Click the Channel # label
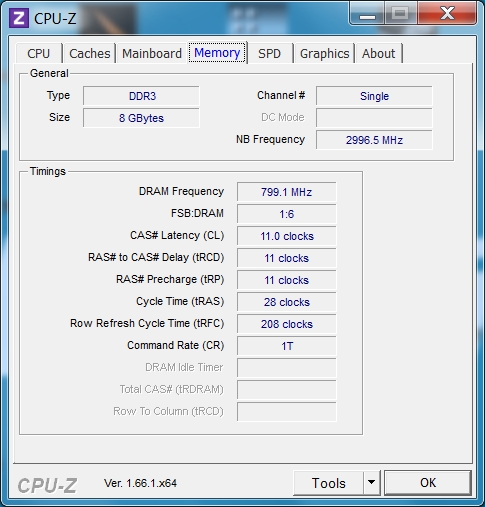Image resolution: width=485 pixels, height=507 pixels. 281,95
